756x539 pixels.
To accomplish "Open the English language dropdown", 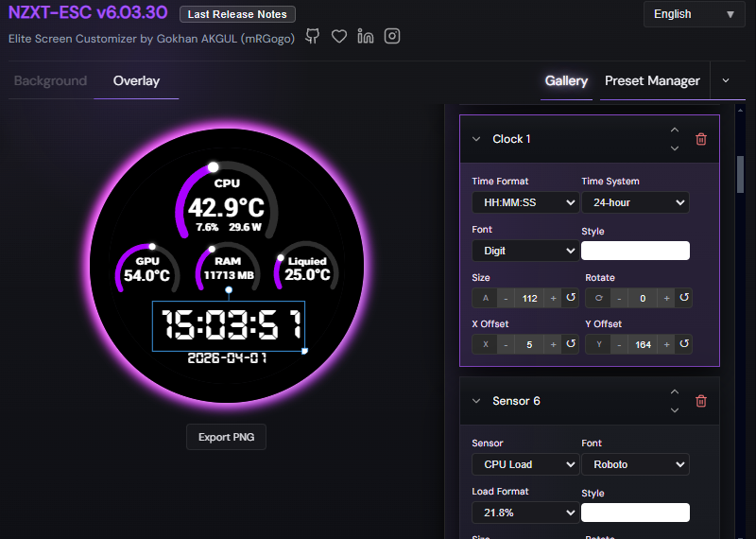I will [x=695, y=14].
